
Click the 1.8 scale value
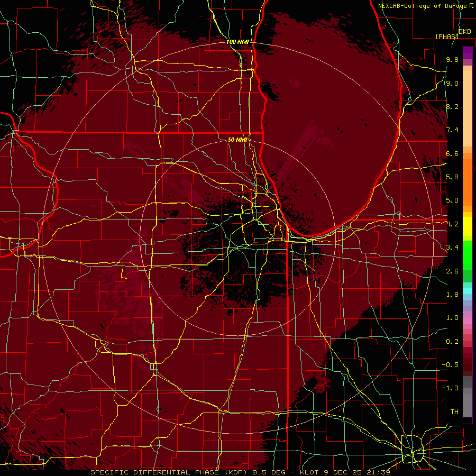(452, 295)
